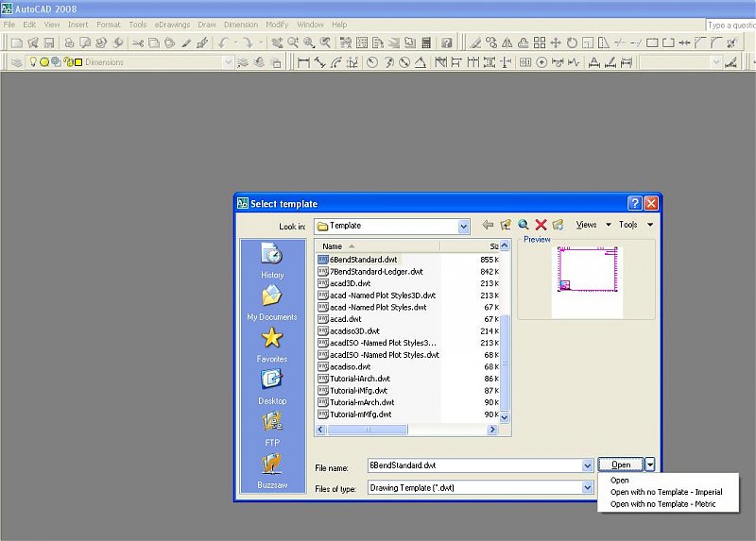Click the New drawing toolbar icon
Screen dimensions: 756x541
pos(17,42)
